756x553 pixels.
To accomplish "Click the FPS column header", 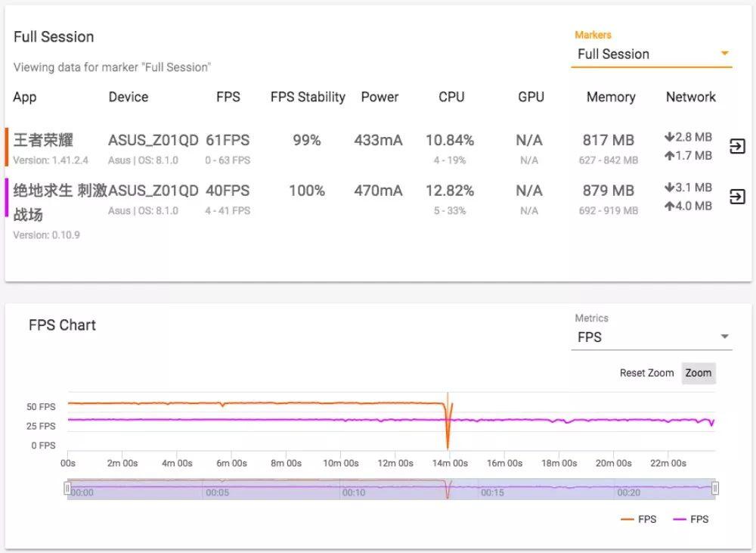I will pyautogui.click(x=228, y=97).
